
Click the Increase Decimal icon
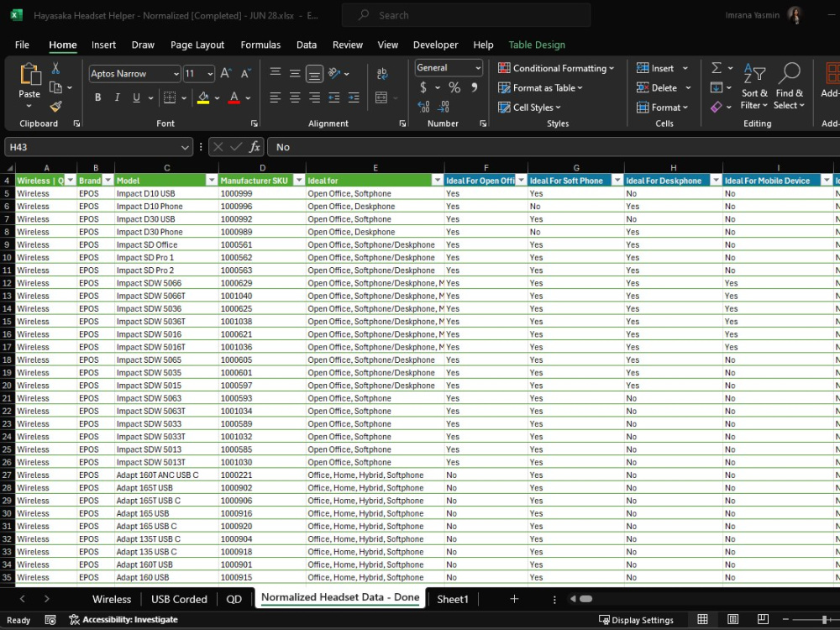pos(427,107)
